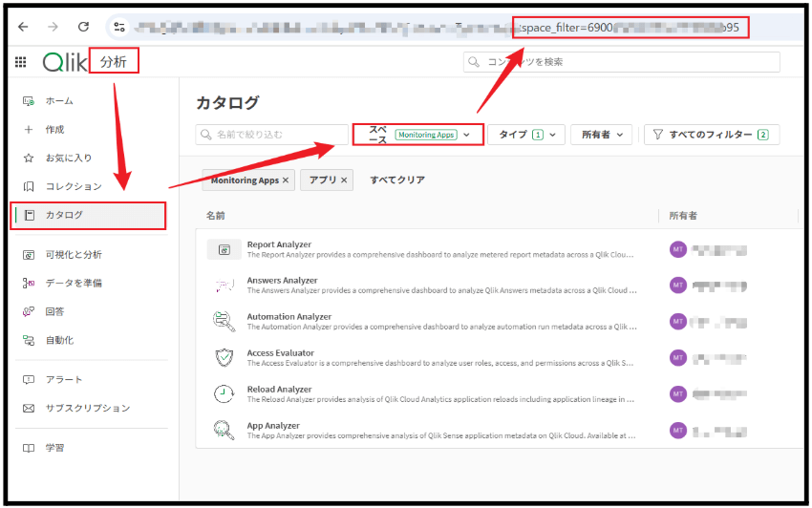812x508 pixels.
Task: Go back using browser back arrow
Action: pyautogui.click(x=23, y=27)
